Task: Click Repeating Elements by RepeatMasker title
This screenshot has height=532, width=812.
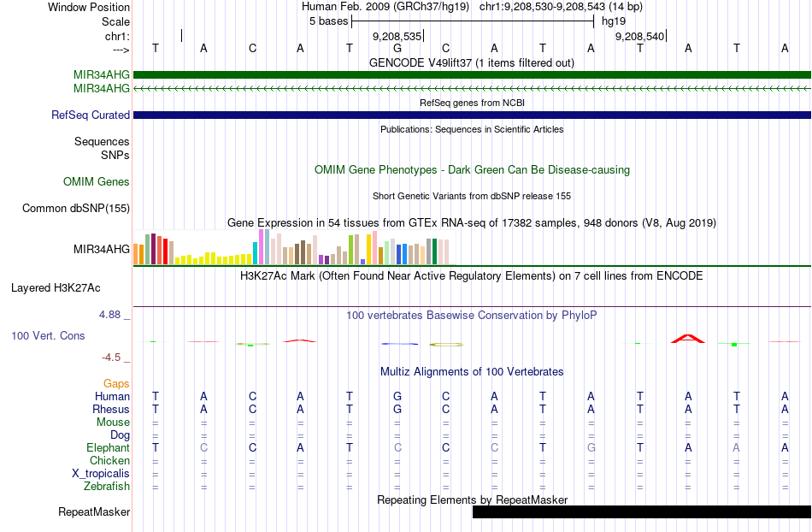Action: [x=473, y=499]
